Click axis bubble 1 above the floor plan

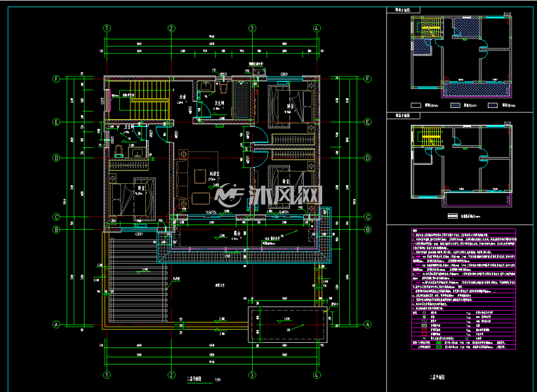107,28
